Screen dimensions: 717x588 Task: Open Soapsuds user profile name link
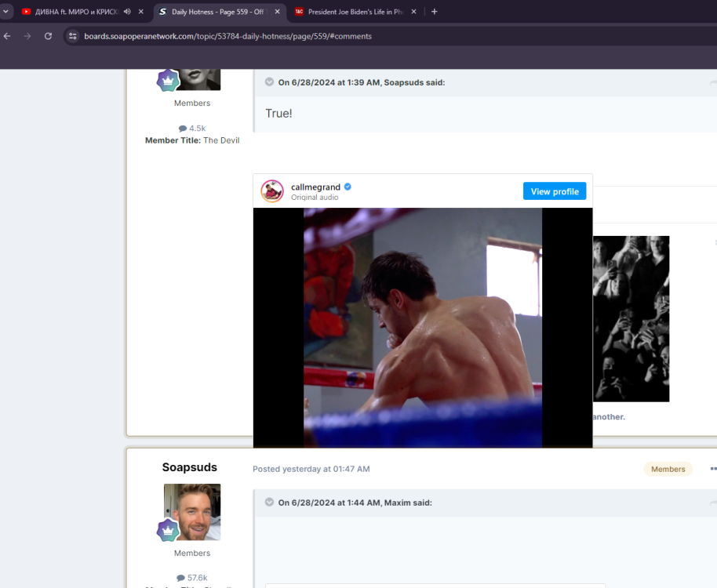pyautogui.click(x=190, y=467)
